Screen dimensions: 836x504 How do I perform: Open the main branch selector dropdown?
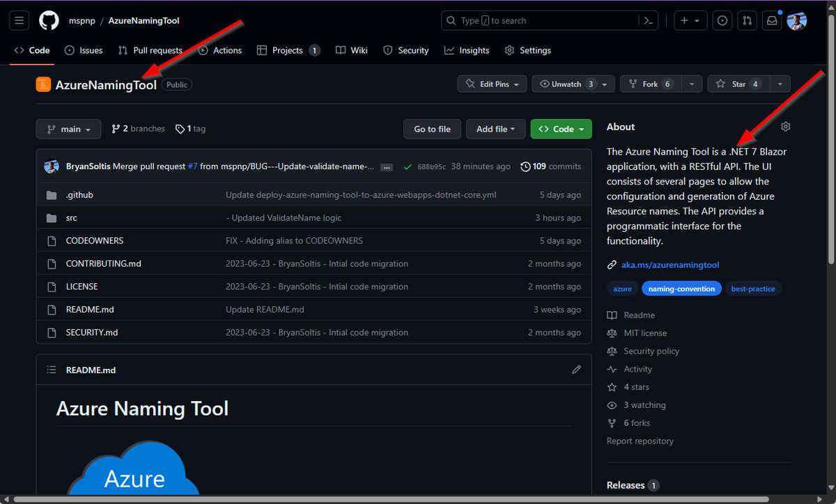(x=68, y=129)
